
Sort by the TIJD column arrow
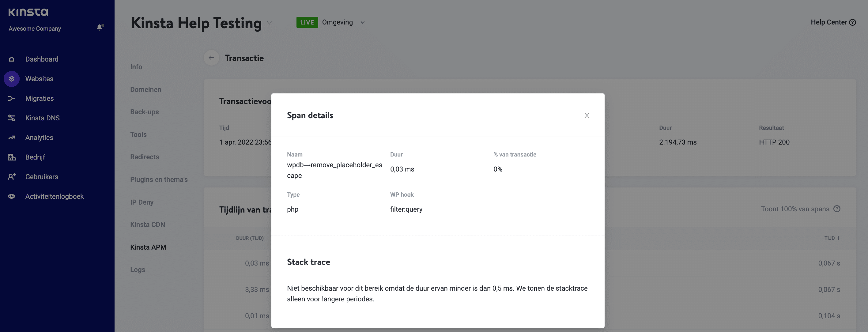click(x=838, y=238)
